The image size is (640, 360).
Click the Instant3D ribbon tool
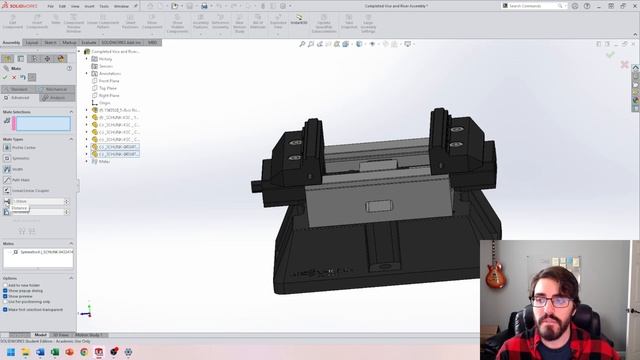tap(299, 20)
